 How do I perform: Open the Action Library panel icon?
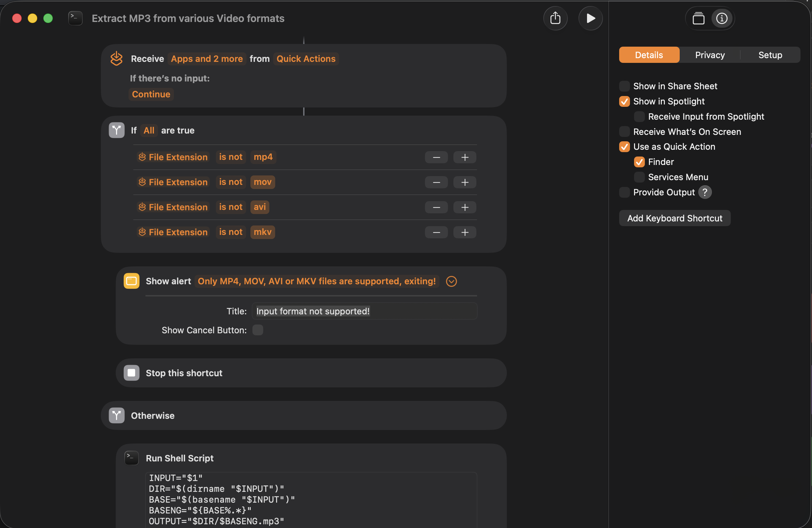(698, 18)
